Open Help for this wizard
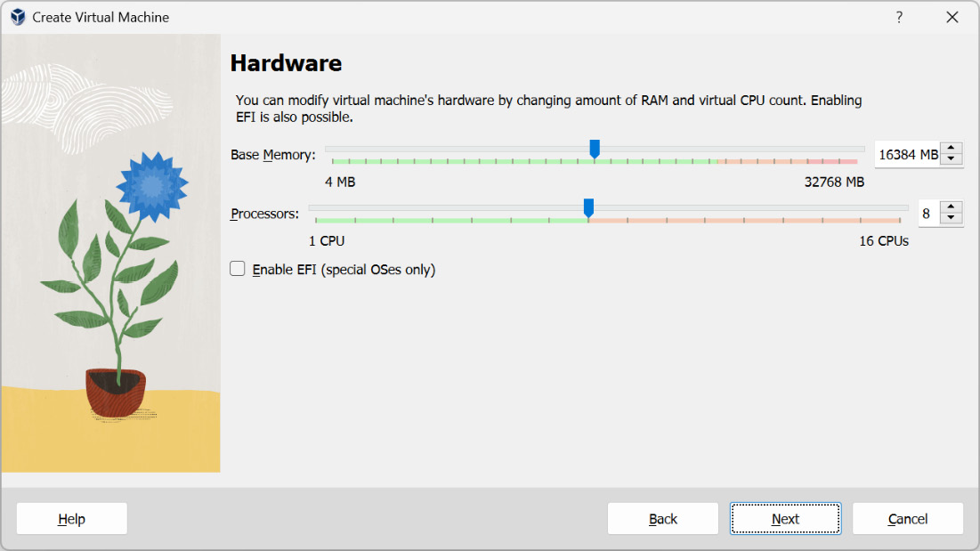Screen dimensions: 980x551 point(72,519)
